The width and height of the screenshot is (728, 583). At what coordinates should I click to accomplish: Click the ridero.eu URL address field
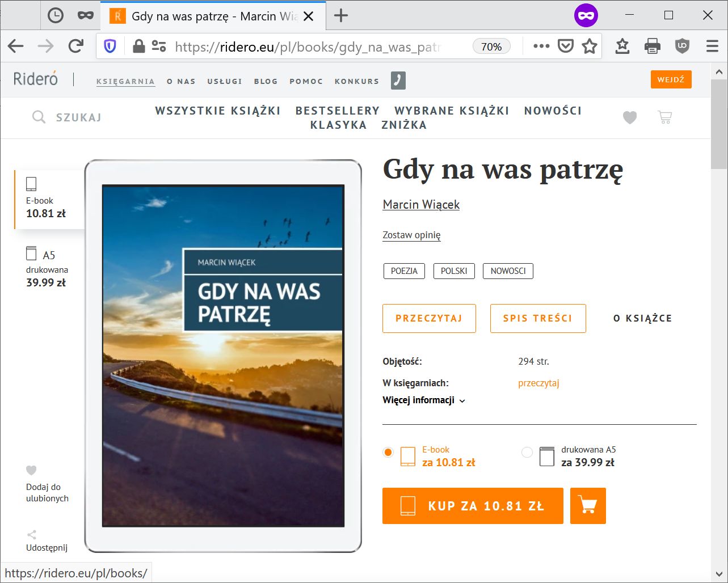coord(307,47)
